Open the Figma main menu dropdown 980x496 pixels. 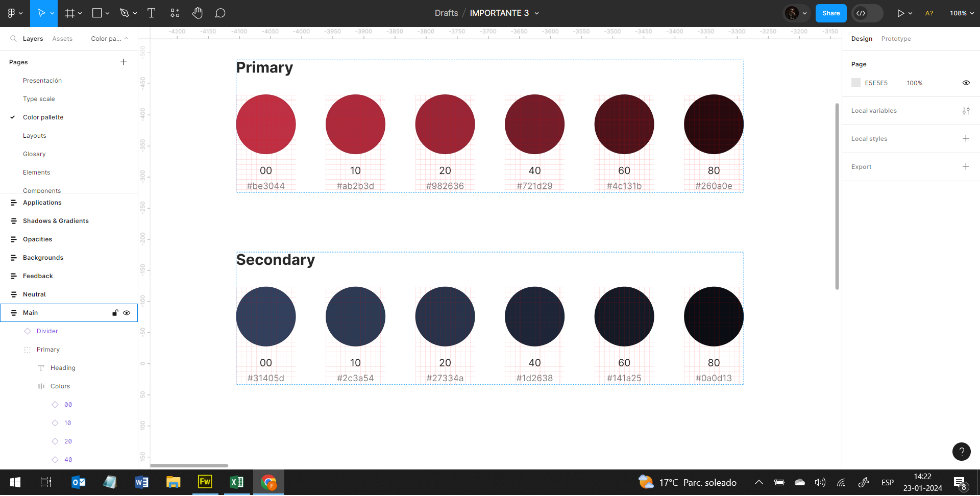point(15,13)
